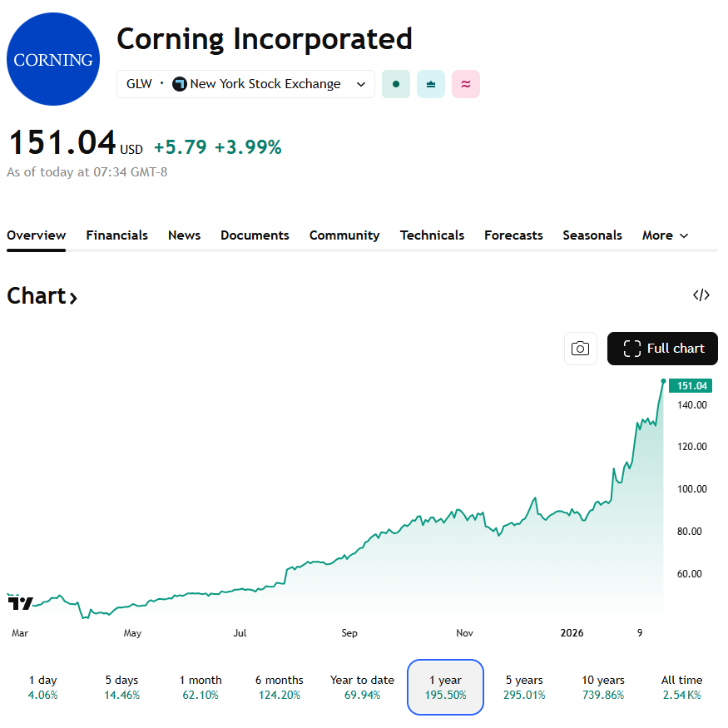
Task: Switch to the Community tab
Action: [344, 235]
